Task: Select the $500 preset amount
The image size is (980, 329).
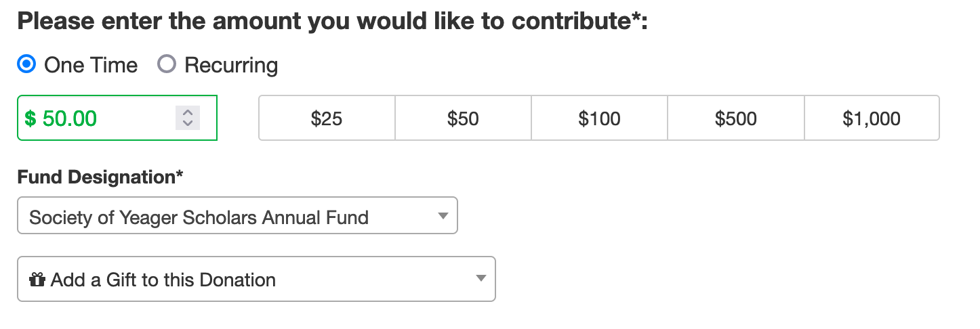Action: point(735,118)
